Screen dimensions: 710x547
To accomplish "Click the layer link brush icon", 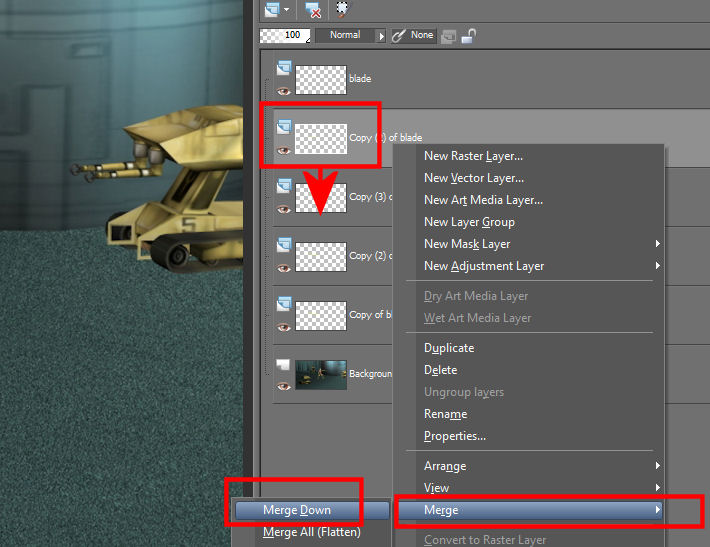I will pyautogui.click(x=398, y=36).
